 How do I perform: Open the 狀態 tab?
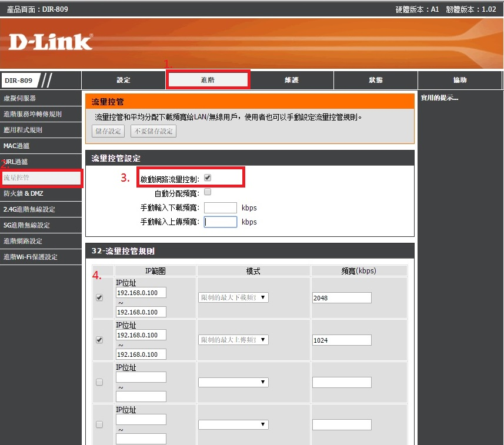point(375,80)
